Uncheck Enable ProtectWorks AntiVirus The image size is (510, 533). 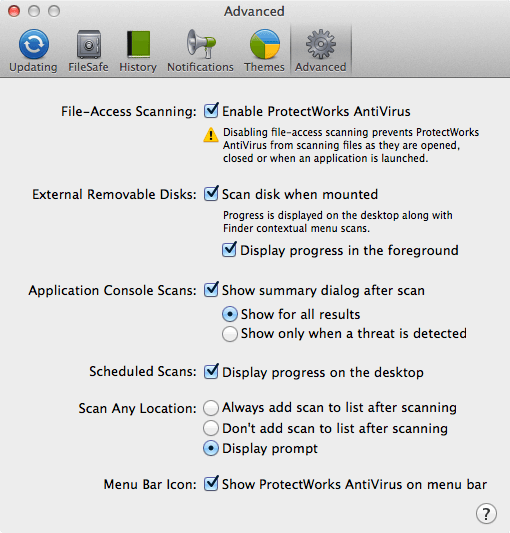[x=211, y=111]
